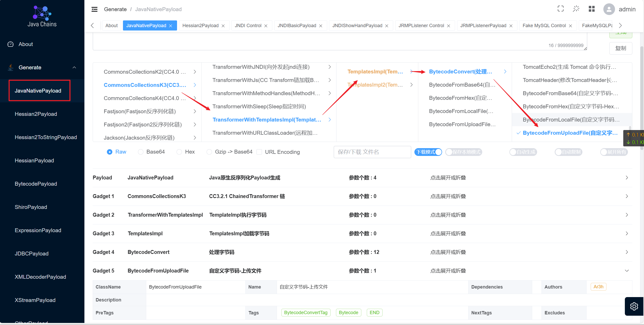Open Hessian2Payload in sidebar

tap(36, 114)
